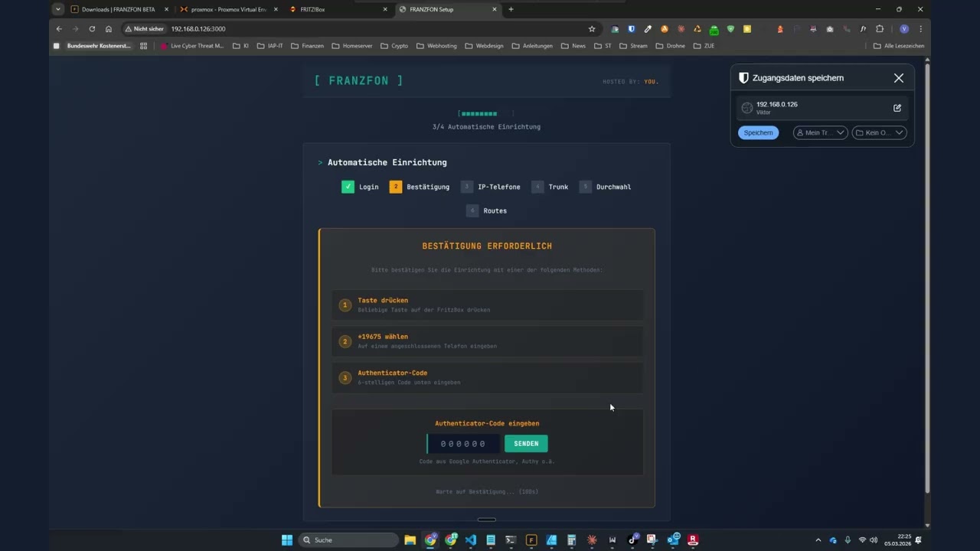Open the f? font finder extension
Image resolution: width=980 pixels, height=551 pixels.
pos(863,29)
